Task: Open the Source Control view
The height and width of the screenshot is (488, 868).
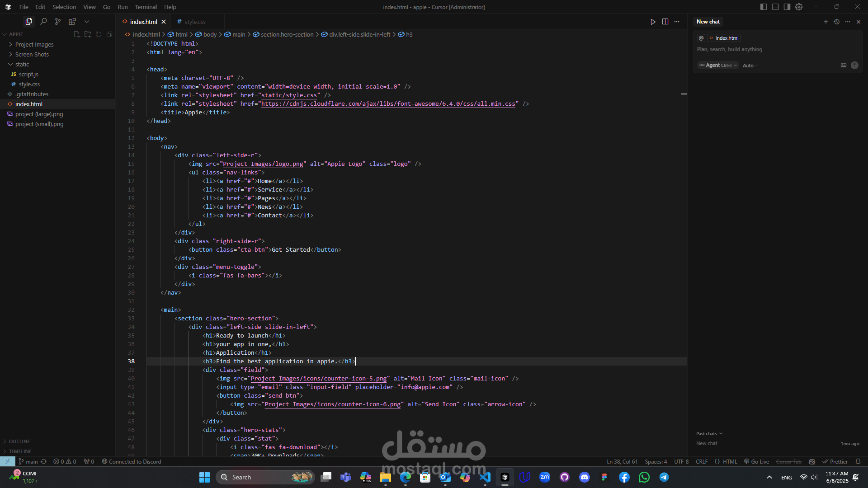Action: pos(58,21)
